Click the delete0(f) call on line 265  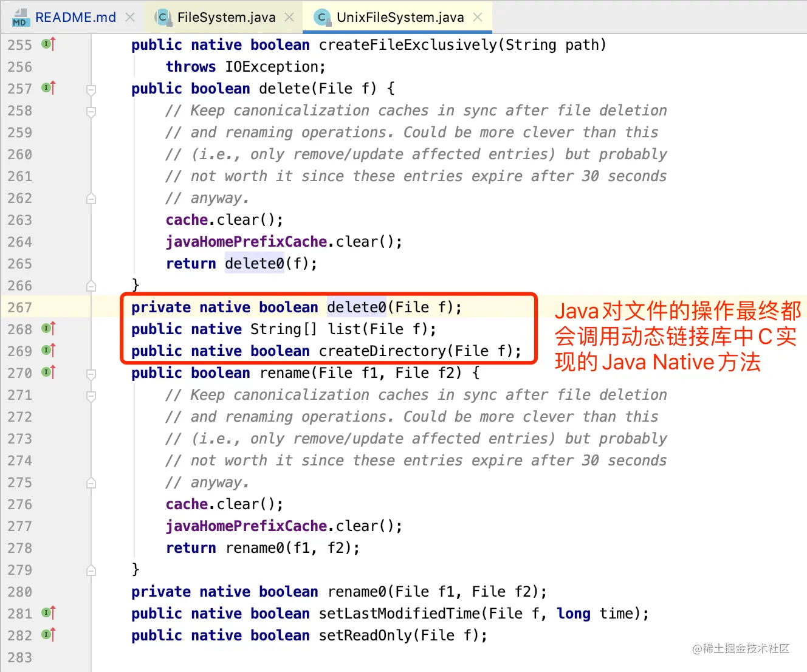point(267,264)
